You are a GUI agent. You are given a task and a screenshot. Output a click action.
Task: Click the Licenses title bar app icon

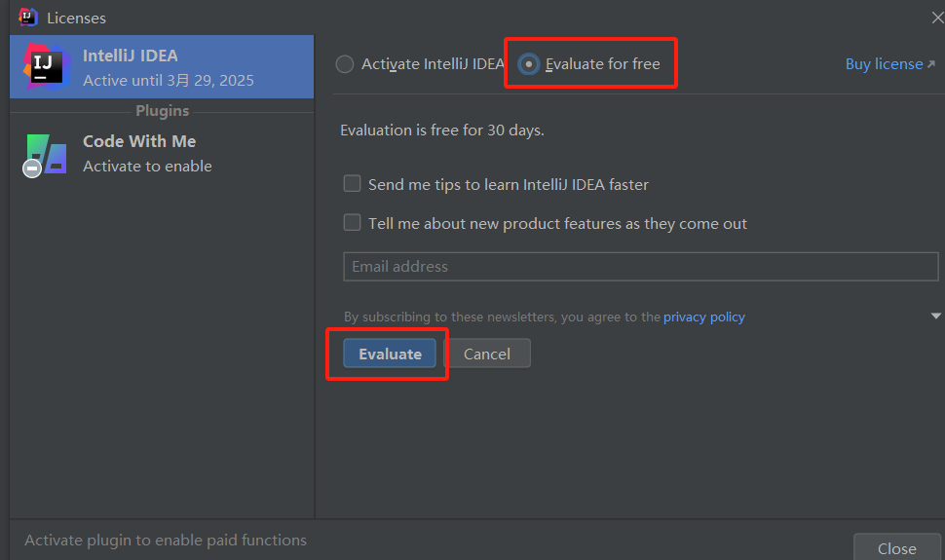click(27, 18)
